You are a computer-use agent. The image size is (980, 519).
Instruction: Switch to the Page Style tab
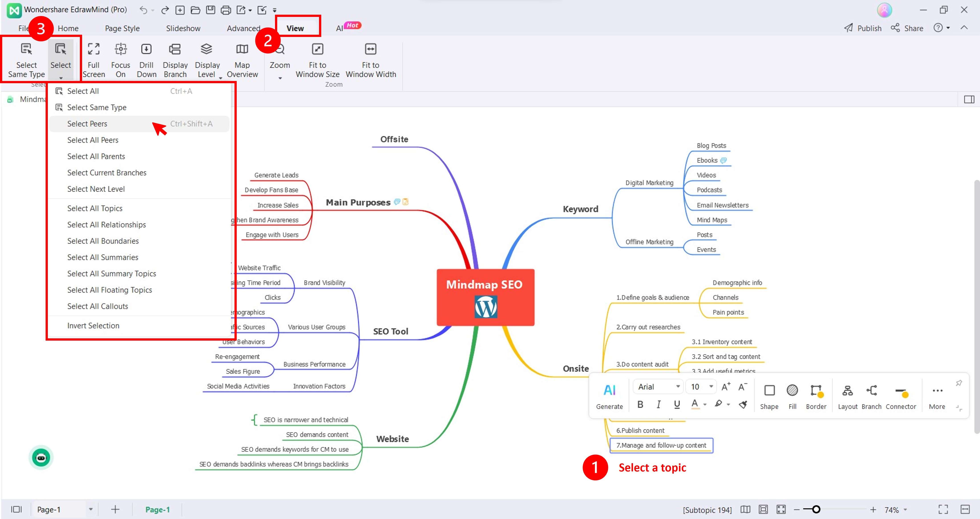pyautogui.click(x=122, y=28)
